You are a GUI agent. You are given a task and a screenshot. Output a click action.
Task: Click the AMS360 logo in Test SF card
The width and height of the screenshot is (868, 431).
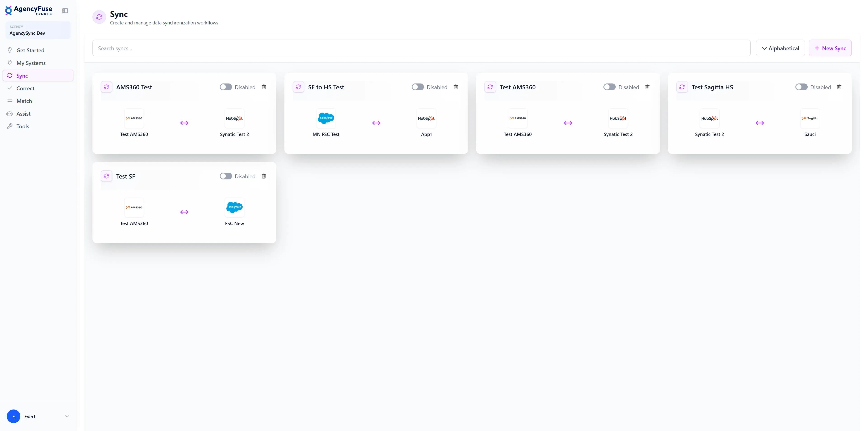(x=134, y=207)
